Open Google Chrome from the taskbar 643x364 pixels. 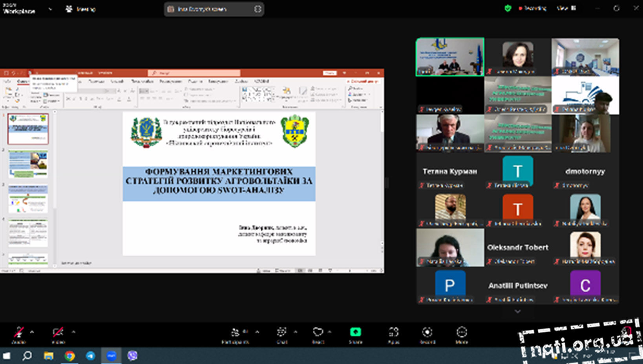click(x=70, y=356)
